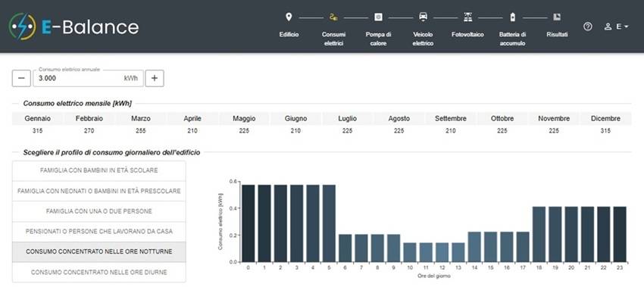Click the Aprile month header

[x=192, y=119]
